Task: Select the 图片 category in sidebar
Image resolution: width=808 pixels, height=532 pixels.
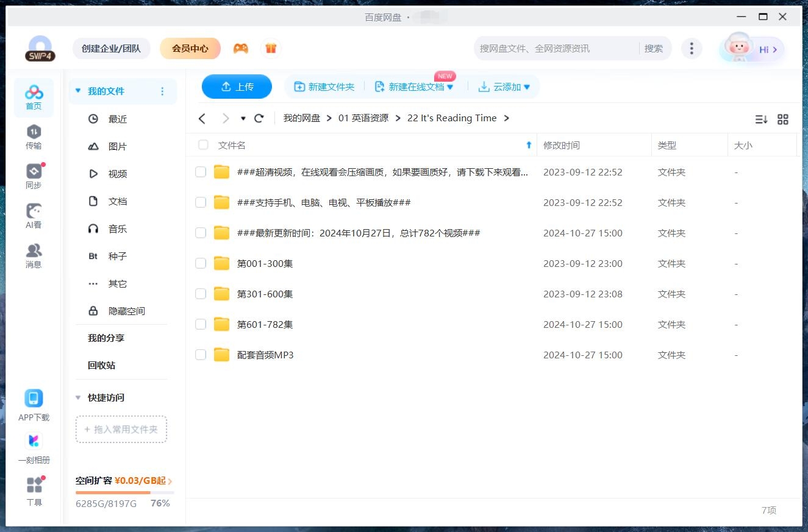Action: (x=118, y=146)
